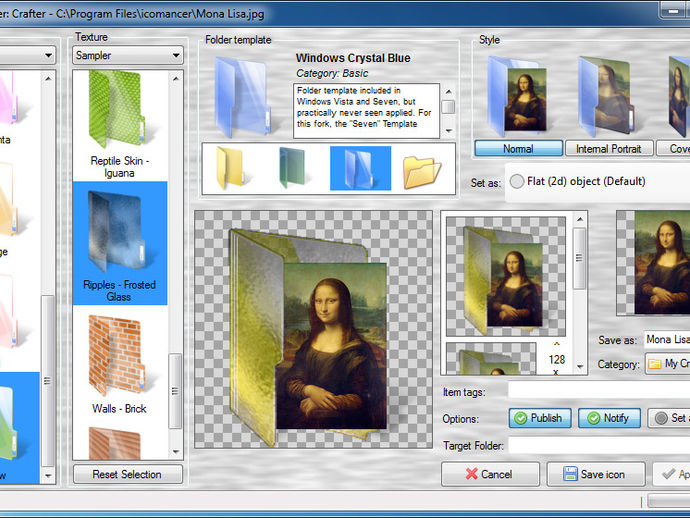Open the Sampler texture dropdown
690x518 pixels.
128,55
